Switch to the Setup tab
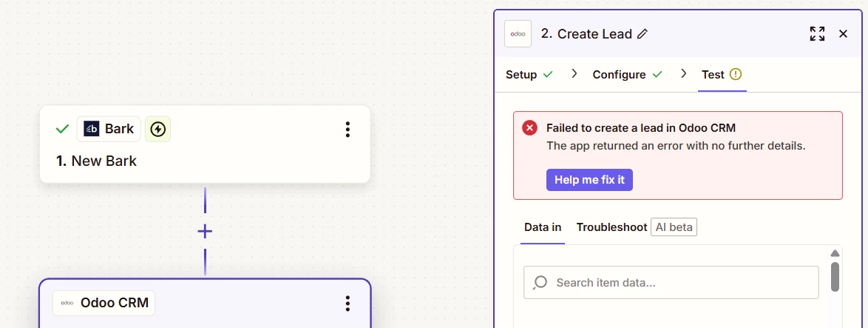 [x=529, y=74]
